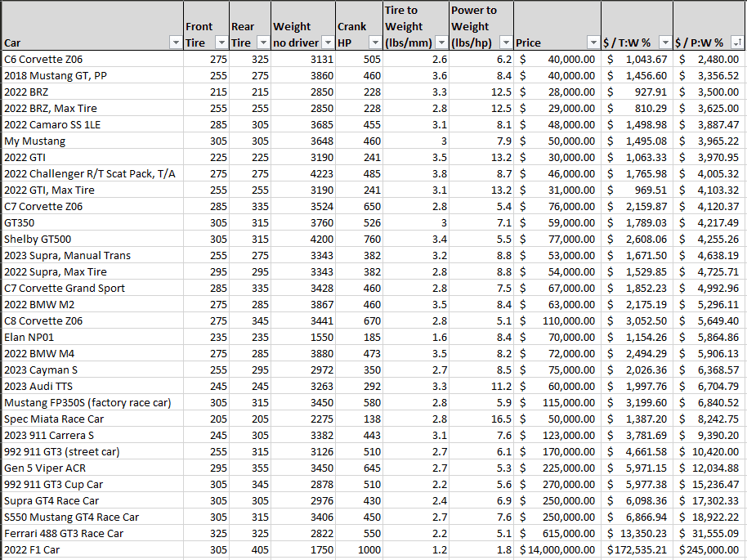This screenshot has width=747, height=560.
Task: Select the C8 Corvette Z06 cell
Action: click(92, 320)
